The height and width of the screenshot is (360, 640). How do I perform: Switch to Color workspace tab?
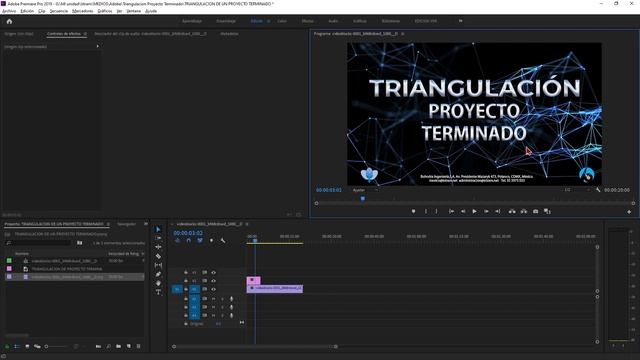tap(282, 21)
